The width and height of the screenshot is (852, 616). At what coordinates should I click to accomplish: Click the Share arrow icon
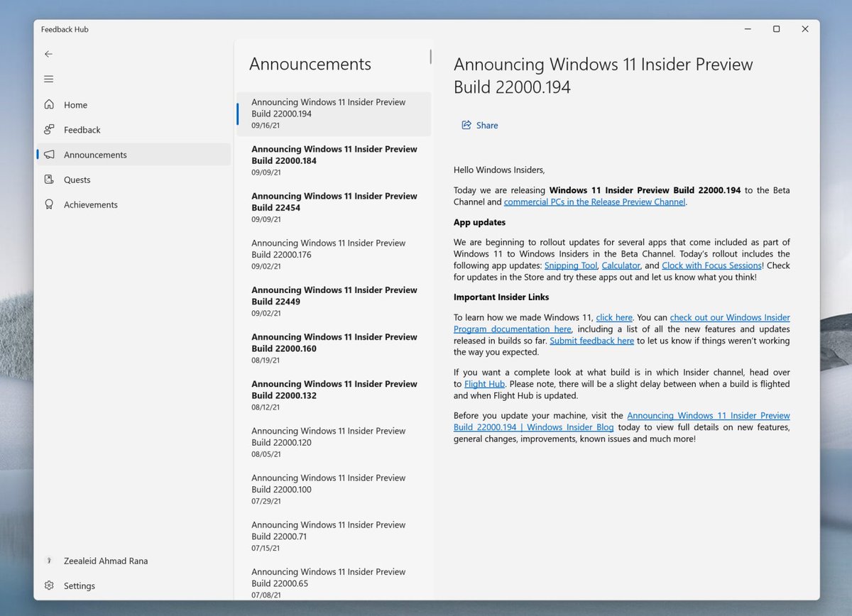click(466, 125)
